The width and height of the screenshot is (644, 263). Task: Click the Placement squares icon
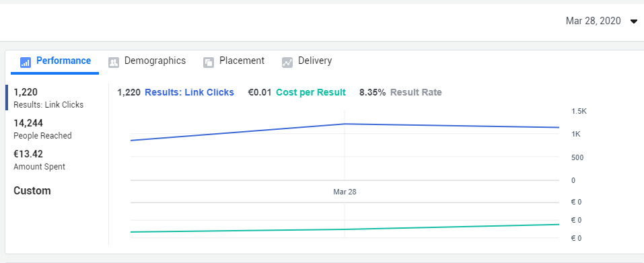pos(209,63)
